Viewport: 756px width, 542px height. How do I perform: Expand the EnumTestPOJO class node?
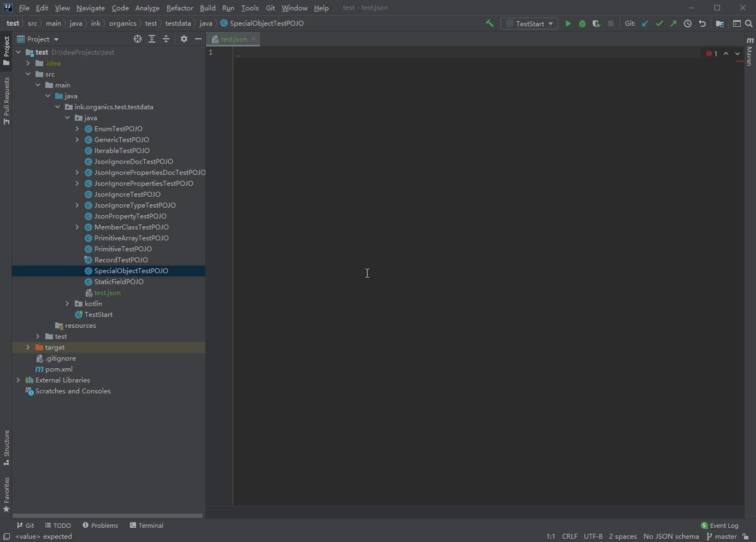coord(78,128)
